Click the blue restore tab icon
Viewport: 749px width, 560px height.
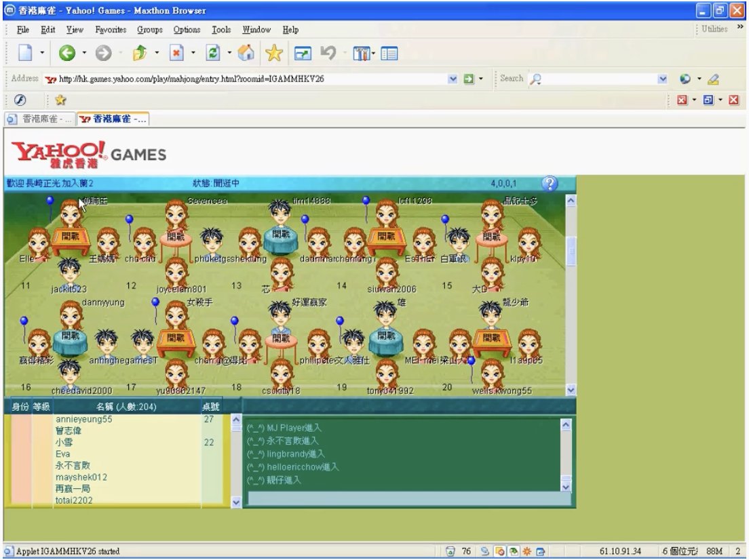coord(708,100)
